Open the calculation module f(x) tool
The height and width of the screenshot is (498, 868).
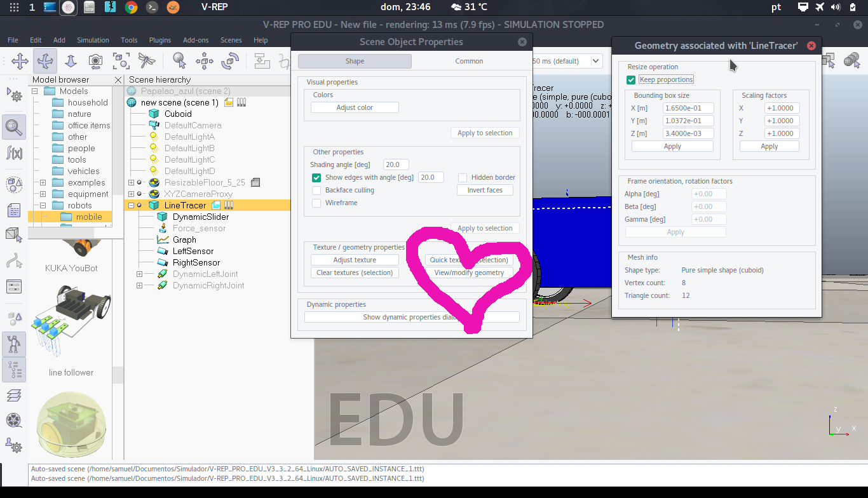(14, 152)
